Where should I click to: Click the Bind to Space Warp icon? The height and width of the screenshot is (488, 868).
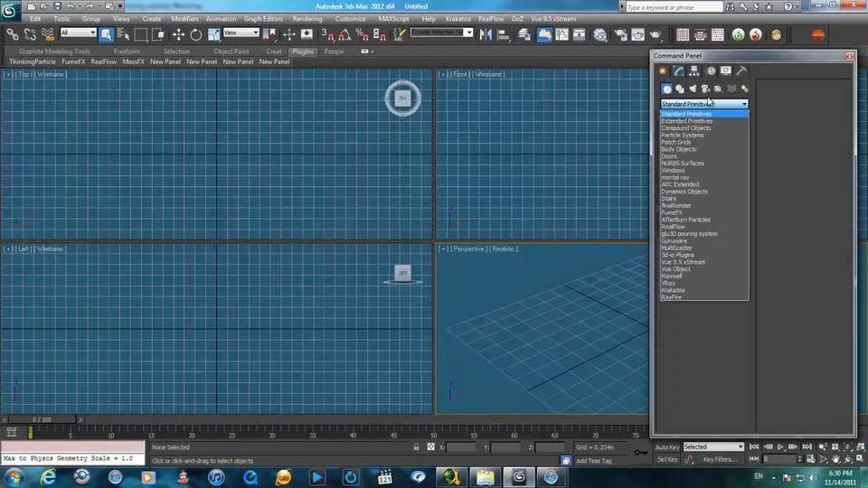click(x=48, y=35)
